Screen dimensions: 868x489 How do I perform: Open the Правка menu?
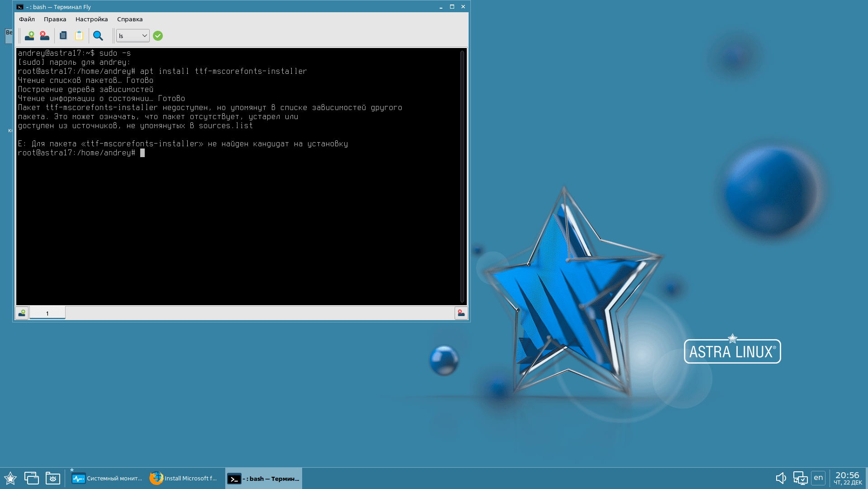click(x=55, y=19)
